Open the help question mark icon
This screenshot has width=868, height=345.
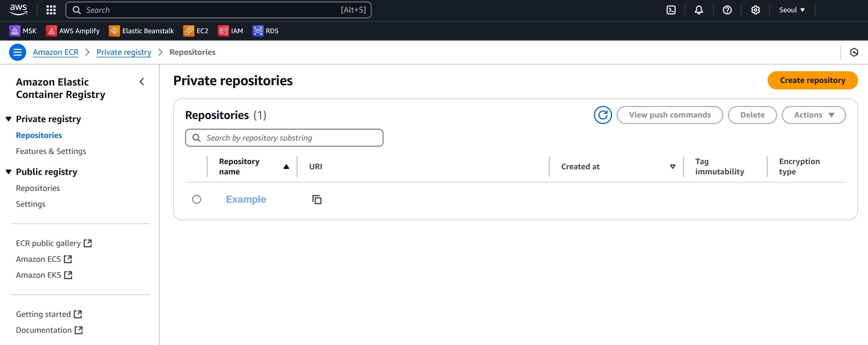click(x=727, y=10)
